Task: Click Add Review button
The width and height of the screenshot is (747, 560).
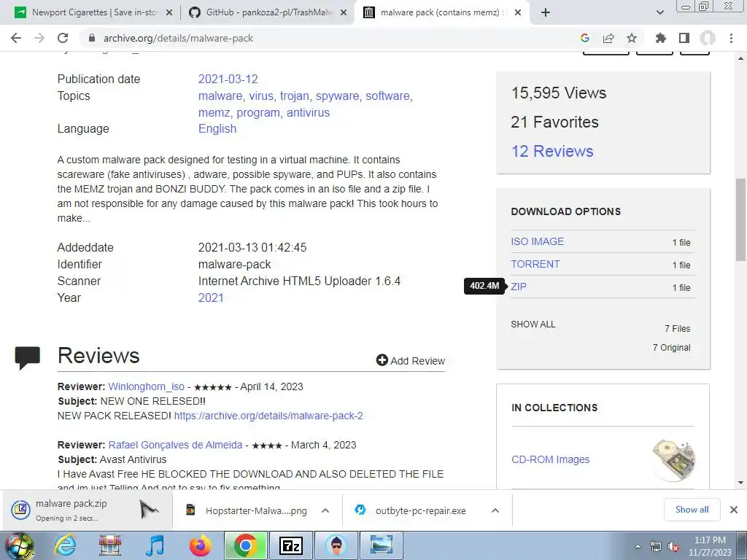Action: point(411,360)
